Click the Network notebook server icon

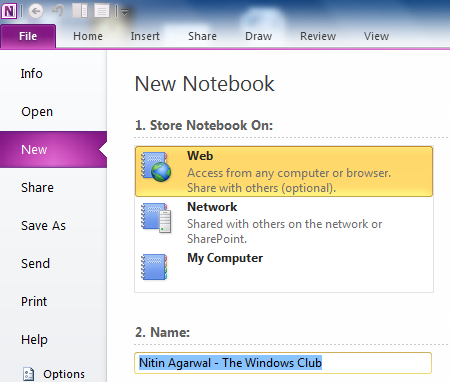click(x=156, y=218)
